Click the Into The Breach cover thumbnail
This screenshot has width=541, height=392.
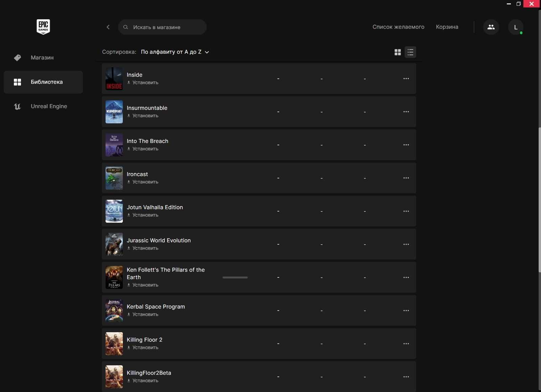tap(114, 145)
